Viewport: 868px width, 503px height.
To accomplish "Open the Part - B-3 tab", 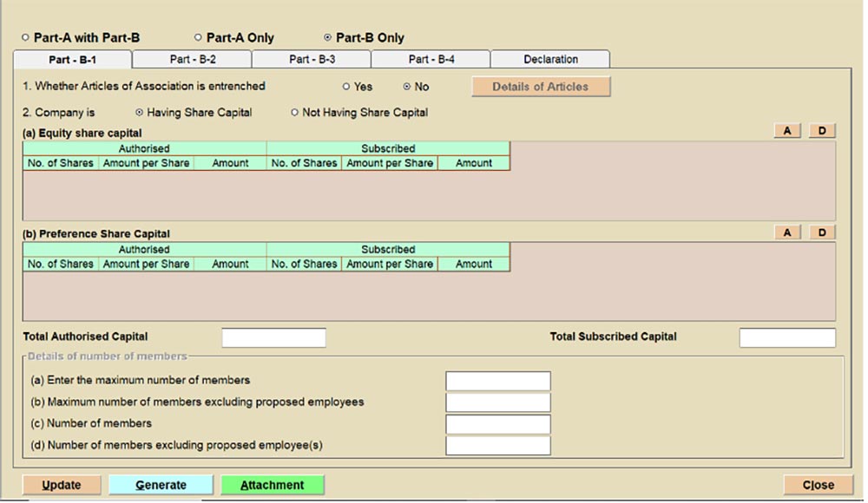I will 312,60.
